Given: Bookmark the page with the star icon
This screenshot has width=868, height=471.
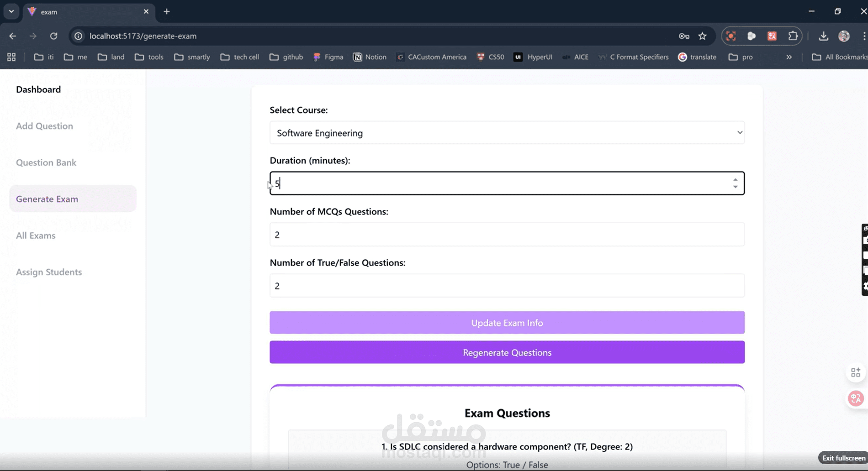Looking at the screenshot, I should click(x=703, y=36).
